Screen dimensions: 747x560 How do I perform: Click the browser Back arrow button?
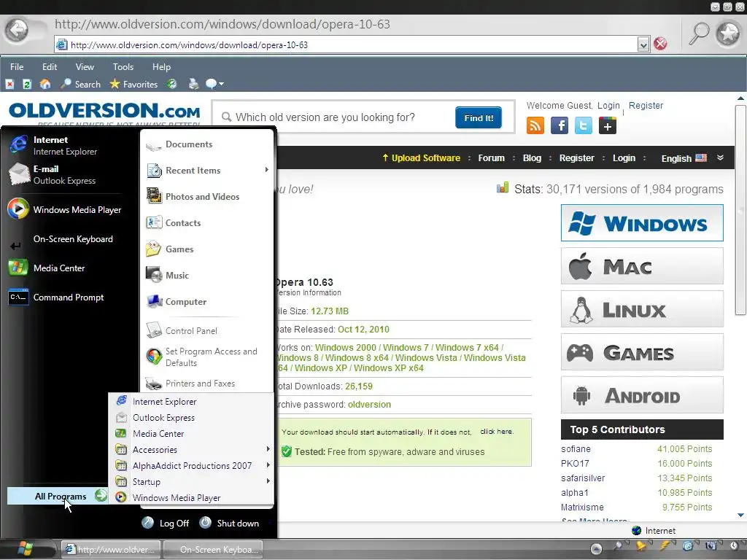point(18,31)
